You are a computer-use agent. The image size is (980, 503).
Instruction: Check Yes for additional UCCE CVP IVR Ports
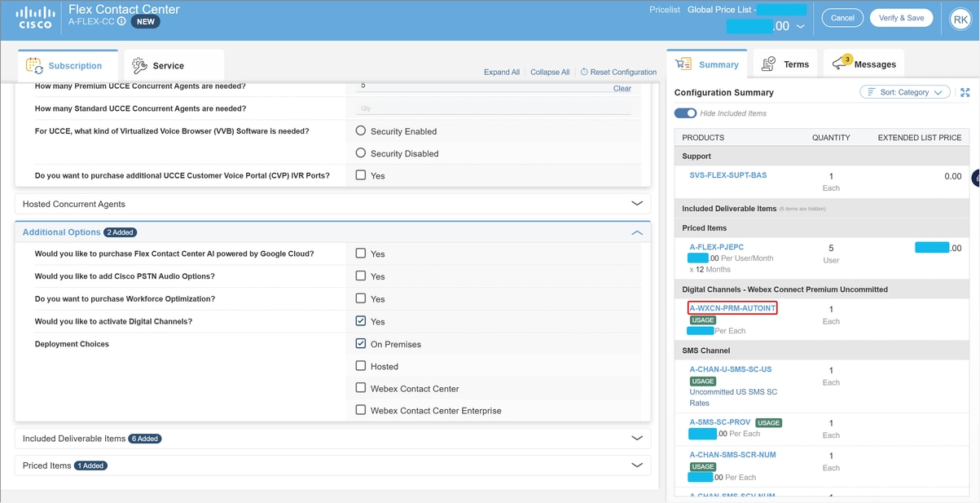tap(361, 174)
